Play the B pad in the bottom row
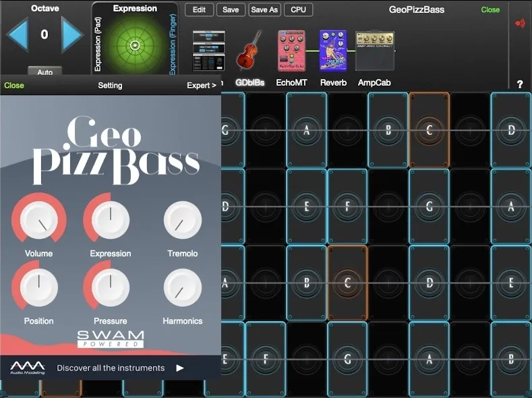Viewport: 532px width, 398px height. (x=511, y=359)
